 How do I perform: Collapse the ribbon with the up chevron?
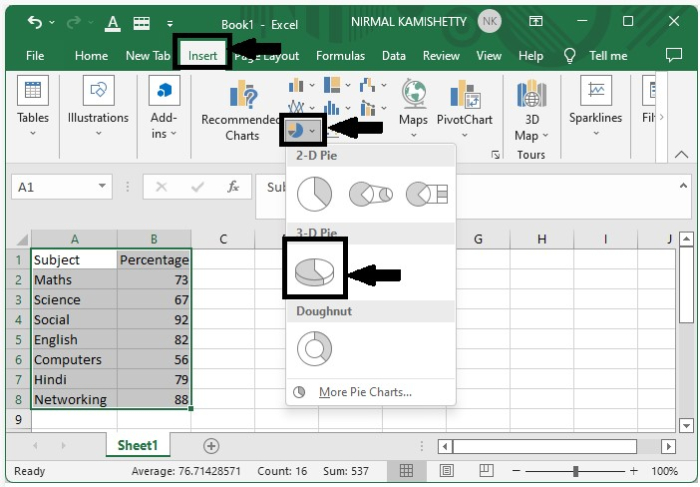tap(681, 155)
